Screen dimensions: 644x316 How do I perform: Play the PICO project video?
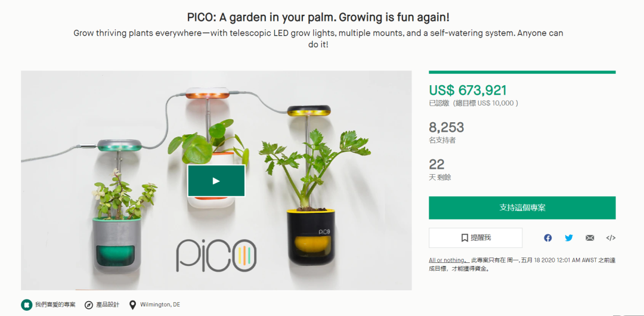click(216, 181)
